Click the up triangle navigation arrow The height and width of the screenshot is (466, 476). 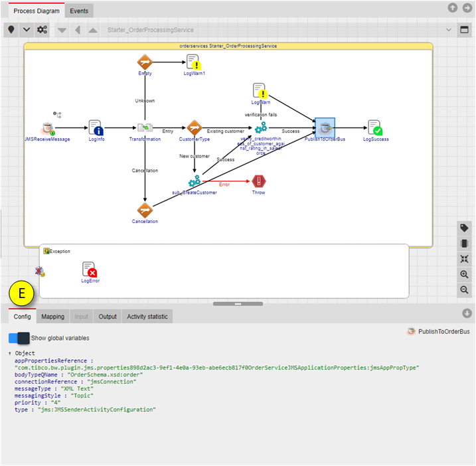click(93, 30)
